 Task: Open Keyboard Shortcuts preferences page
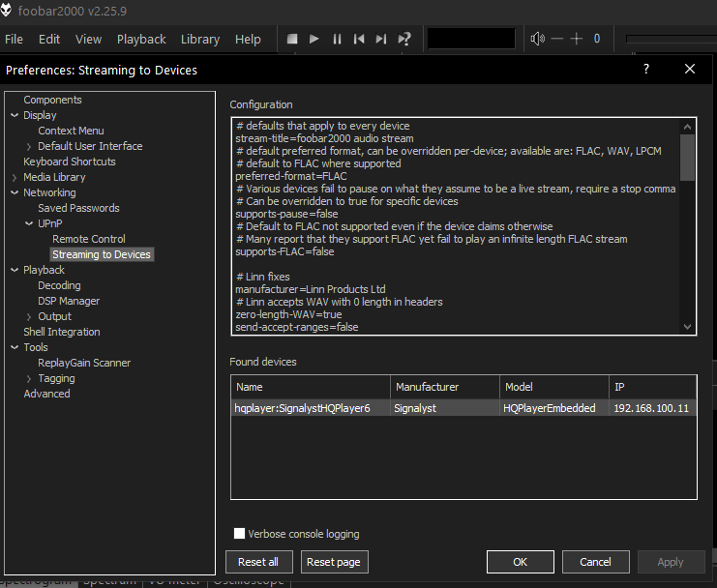70,162
